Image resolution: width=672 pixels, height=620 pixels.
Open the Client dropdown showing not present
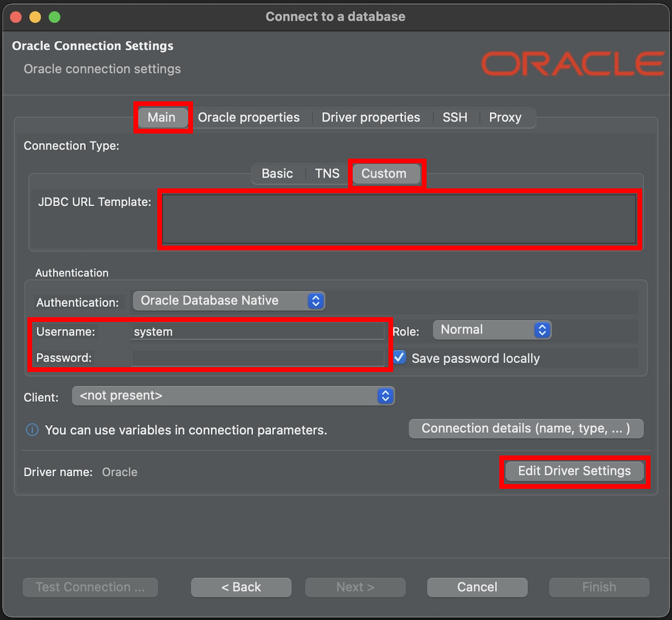coord(233,396)
